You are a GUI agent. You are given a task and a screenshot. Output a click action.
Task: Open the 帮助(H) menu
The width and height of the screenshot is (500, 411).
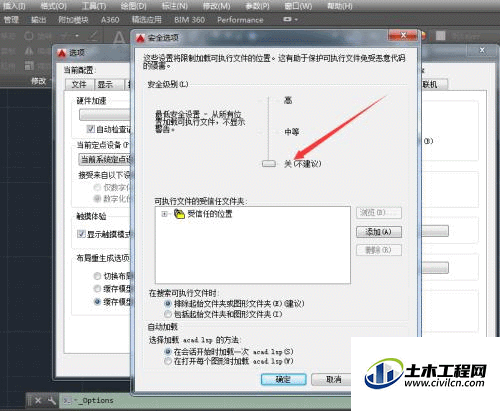pos(339,6)
